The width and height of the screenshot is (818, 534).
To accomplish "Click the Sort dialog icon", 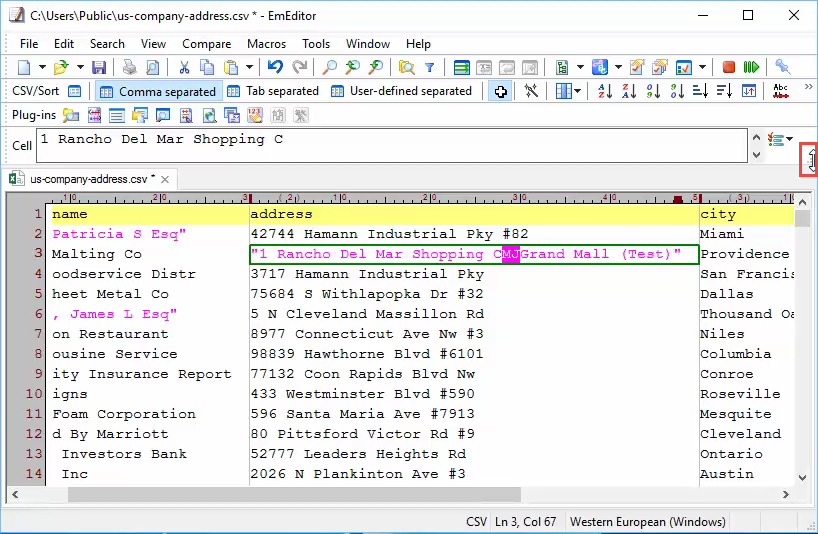I will pos(749,91).
